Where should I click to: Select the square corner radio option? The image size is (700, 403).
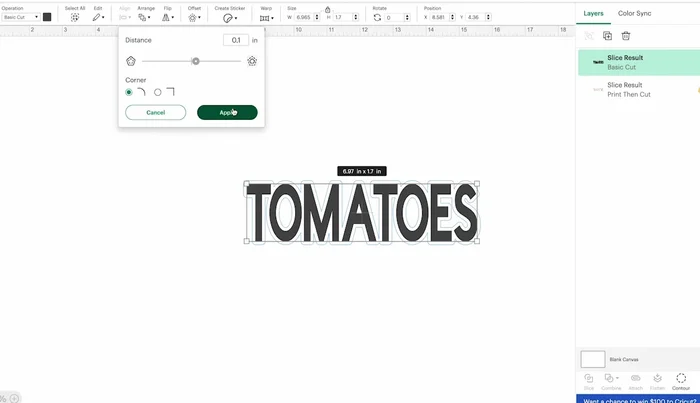(158, 92)
